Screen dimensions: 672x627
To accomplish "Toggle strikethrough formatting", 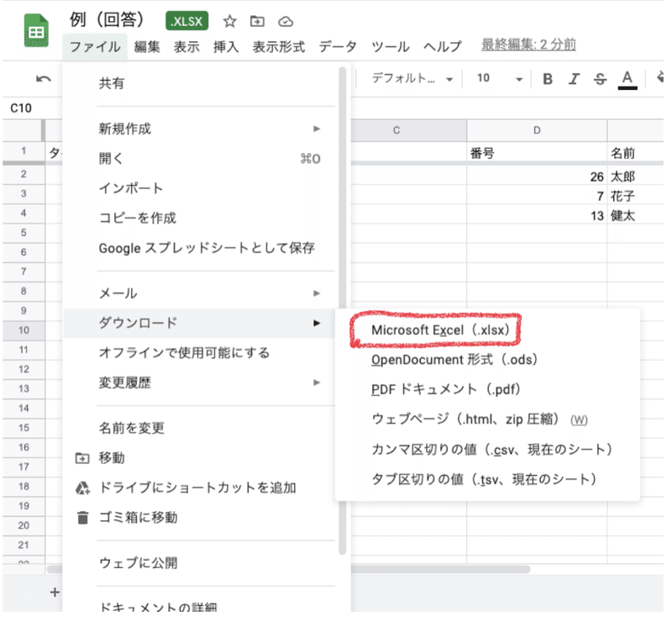I will tap(600, 79).
